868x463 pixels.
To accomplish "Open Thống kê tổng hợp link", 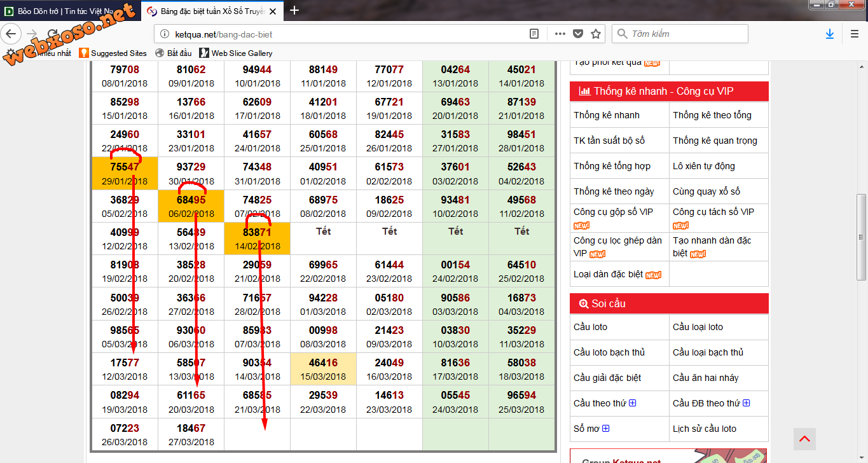I will [612, 166].
